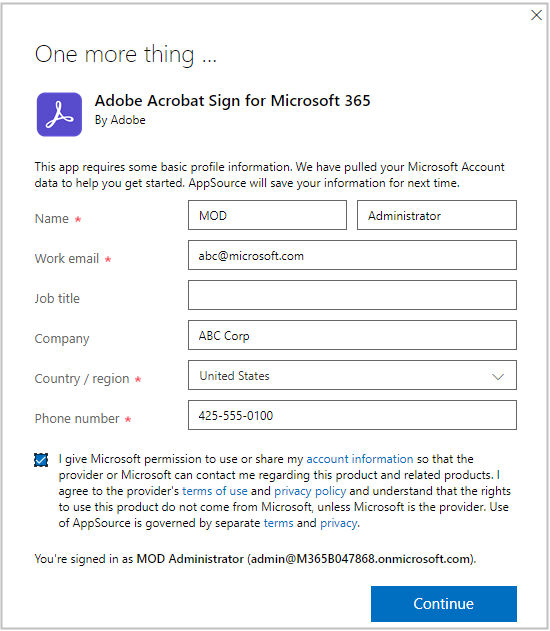Click the By Adobe publisher text
The width and height of the screenshot is (550, 631).
pyautogui.click(x=120, y=120)
